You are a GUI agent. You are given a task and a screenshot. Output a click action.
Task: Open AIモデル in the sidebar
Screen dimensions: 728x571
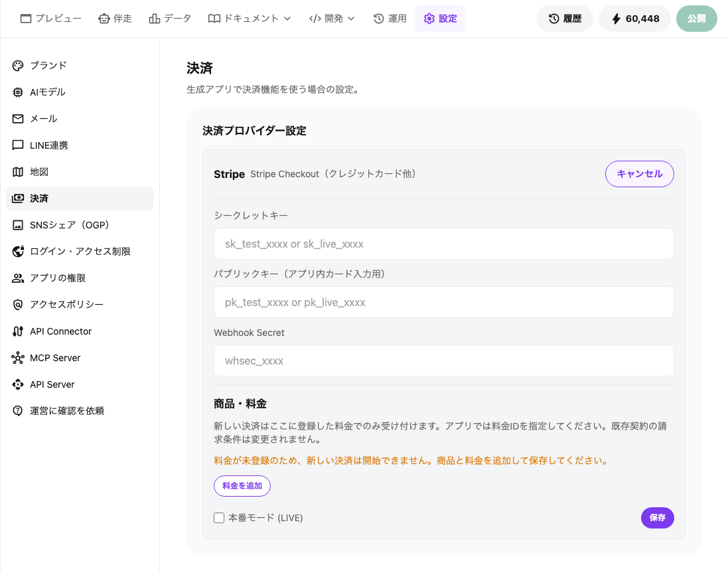80,92
